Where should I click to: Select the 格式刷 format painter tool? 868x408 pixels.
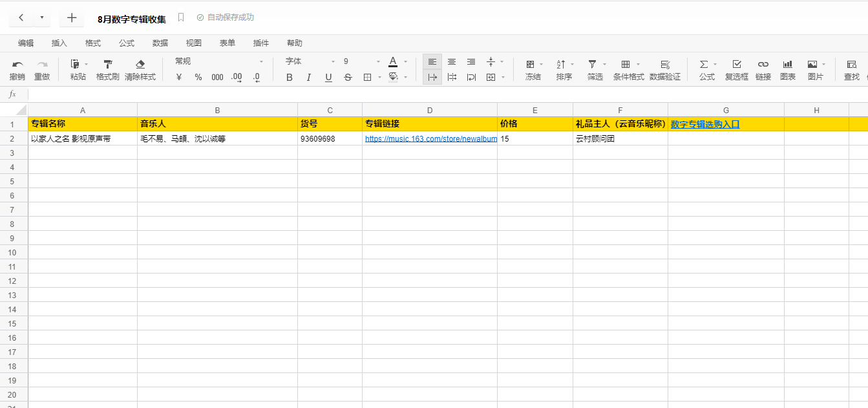[107, 65]
